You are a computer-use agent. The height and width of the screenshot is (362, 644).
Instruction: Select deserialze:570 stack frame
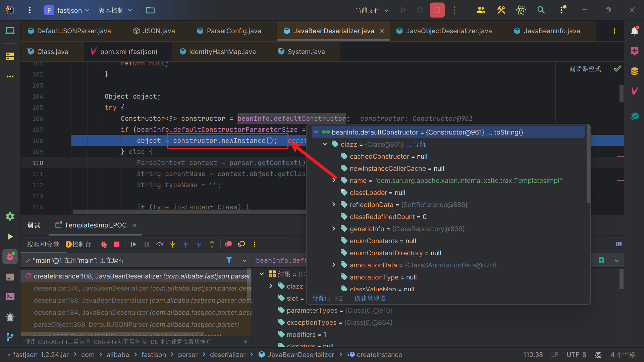[136, 288]
